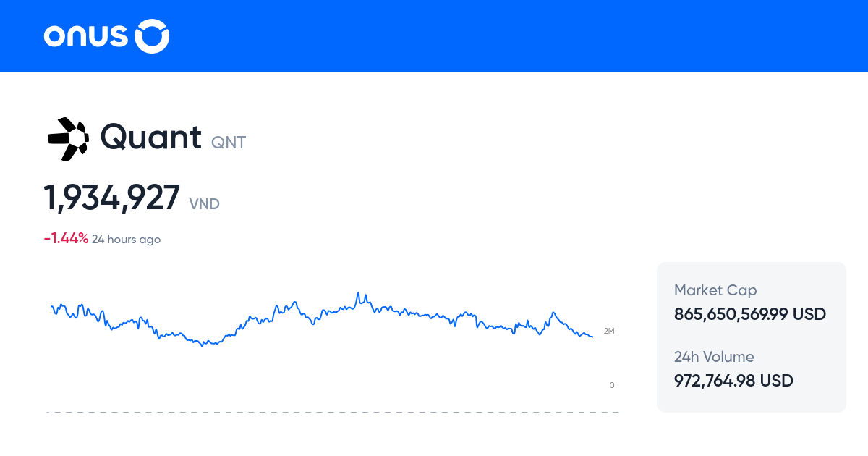Click the 24 hours ago timeframe text
Viewport: 868px width, 456px height.
point(126,239)
